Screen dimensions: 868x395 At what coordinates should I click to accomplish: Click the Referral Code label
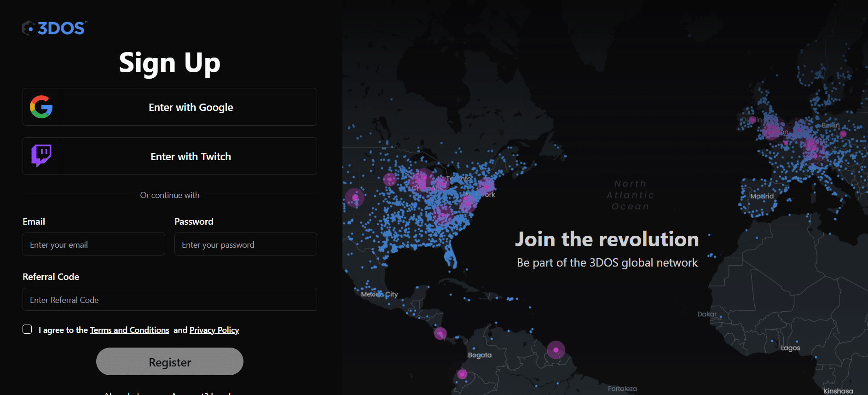51,277
